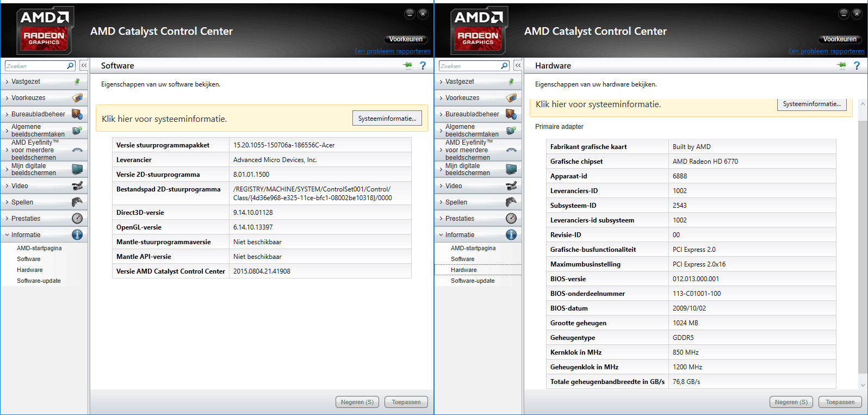Select Hardware item in the Software window tree

30,270
